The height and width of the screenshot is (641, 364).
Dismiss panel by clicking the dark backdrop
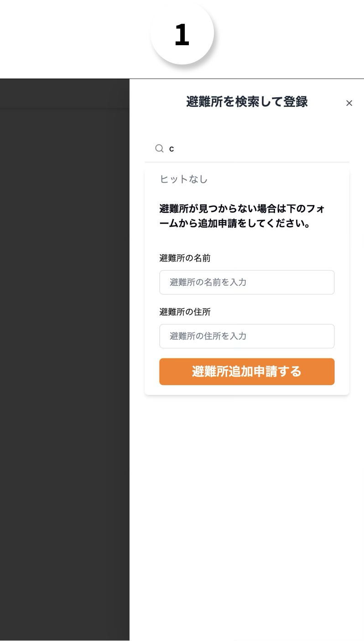click(x=65, y=365)
